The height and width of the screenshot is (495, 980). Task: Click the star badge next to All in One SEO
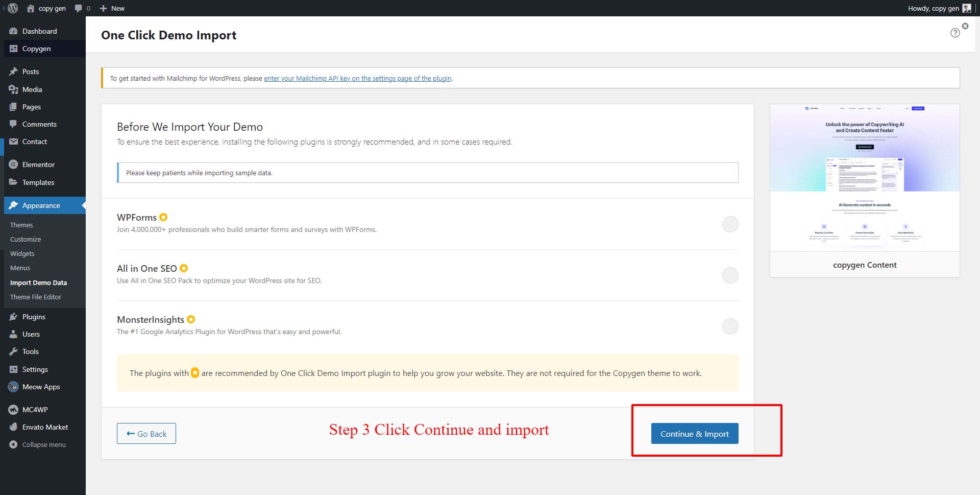pyautogui.click(x=184, y=268)
